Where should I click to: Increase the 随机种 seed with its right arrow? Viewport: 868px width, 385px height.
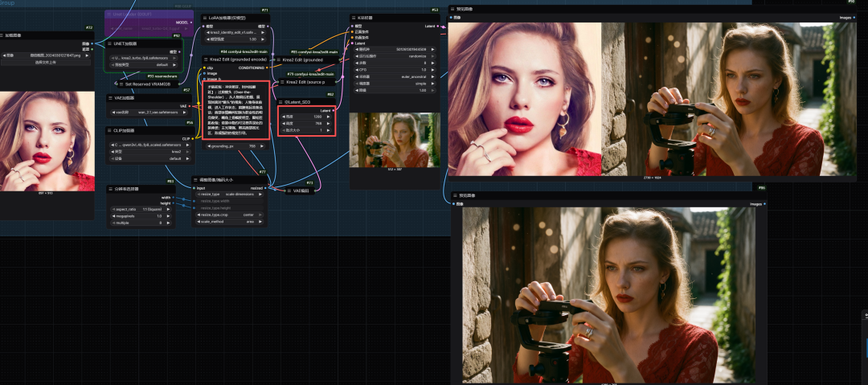point(433,49)
